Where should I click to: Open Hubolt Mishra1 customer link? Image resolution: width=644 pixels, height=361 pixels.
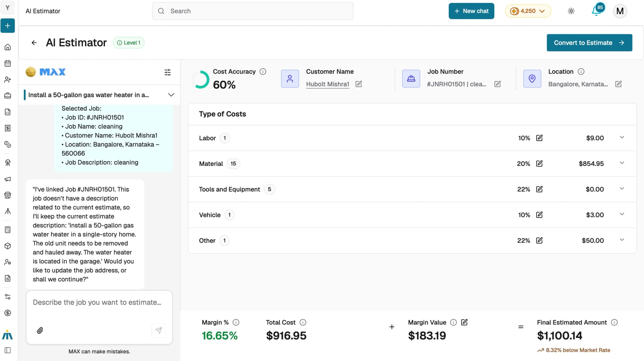327,84
